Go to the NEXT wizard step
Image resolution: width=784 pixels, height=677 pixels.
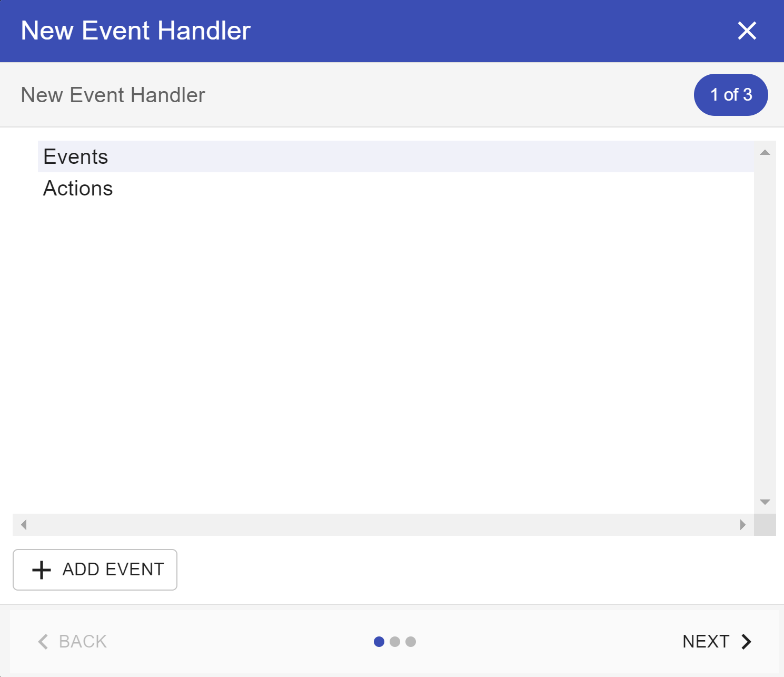pyautogui.click(x=706, y=641)
